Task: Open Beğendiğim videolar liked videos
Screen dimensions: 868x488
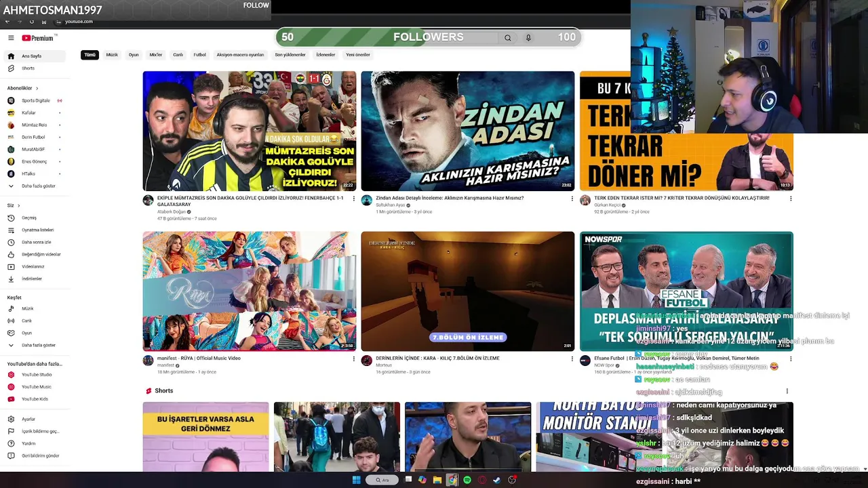Action: tap(34, 254)
